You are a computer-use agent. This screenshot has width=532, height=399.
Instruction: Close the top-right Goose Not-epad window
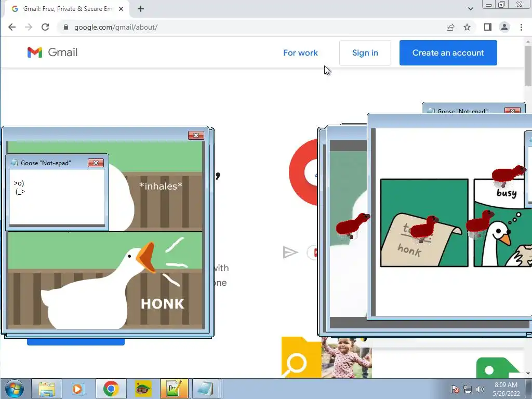[512, 111]
